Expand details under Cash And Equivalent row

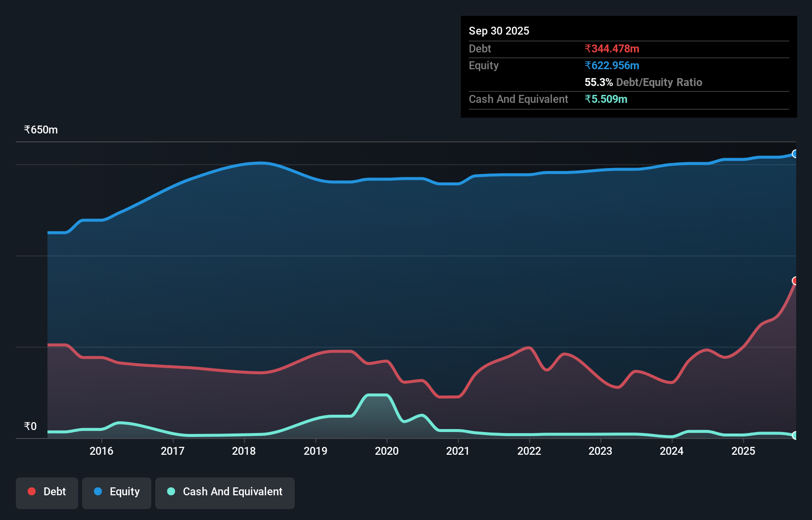coord(518,99)
